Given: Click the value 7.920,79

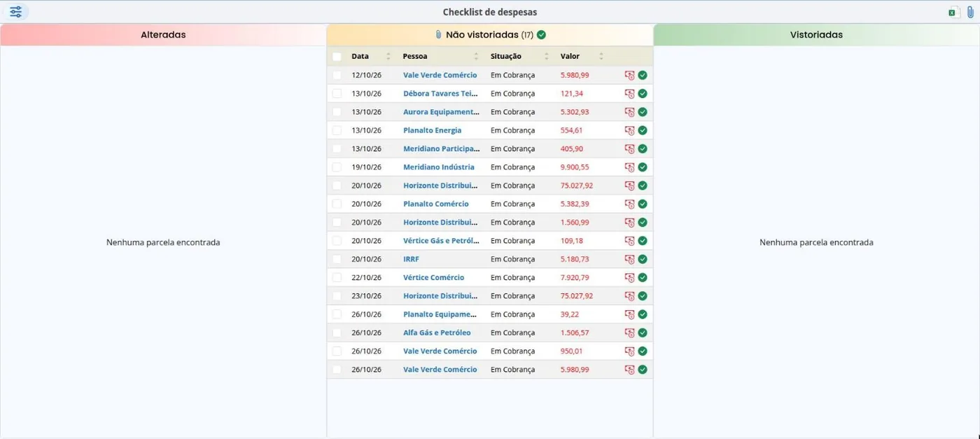Looking at the screenshot, I should 575,277.
